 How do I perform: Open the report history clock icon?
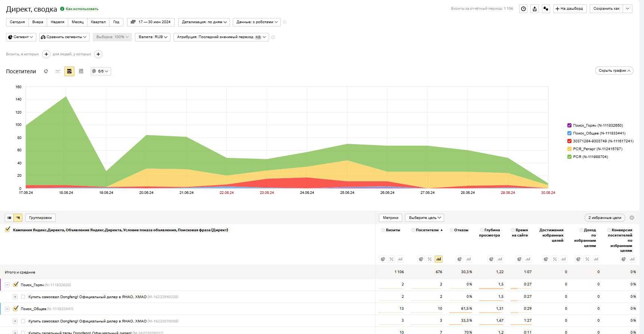[x=523, y=9]
